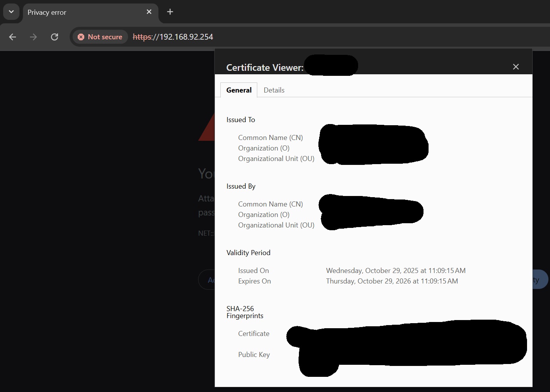Click the Not secure warning chip

[x=100, y=37]
